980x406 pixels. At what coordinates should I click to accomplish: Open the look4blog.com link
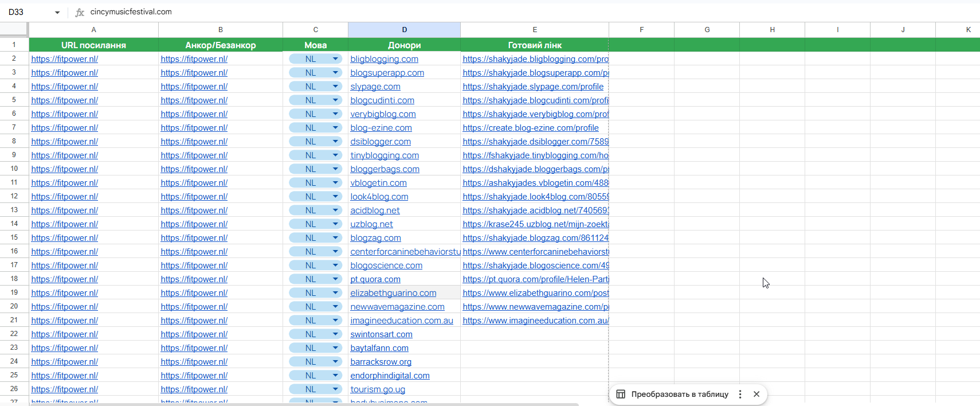(379, 197)
